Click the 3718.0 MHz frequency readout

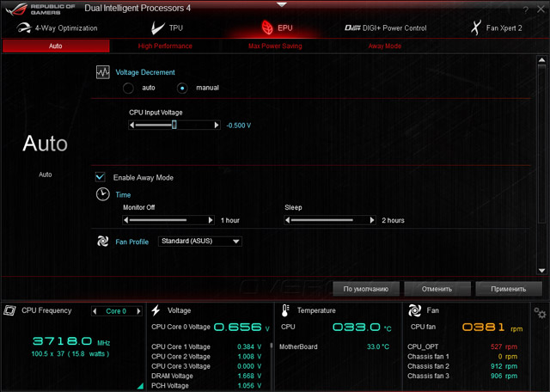pyautogui.click(x=71, y=341)
